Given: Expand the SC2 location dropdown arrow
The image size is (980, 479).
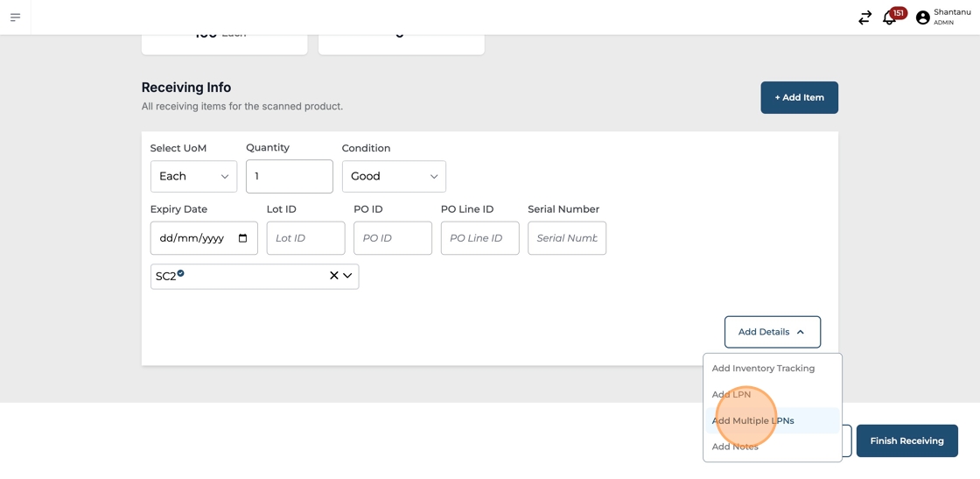Looking at the screenshot, I should coord(347,276).
